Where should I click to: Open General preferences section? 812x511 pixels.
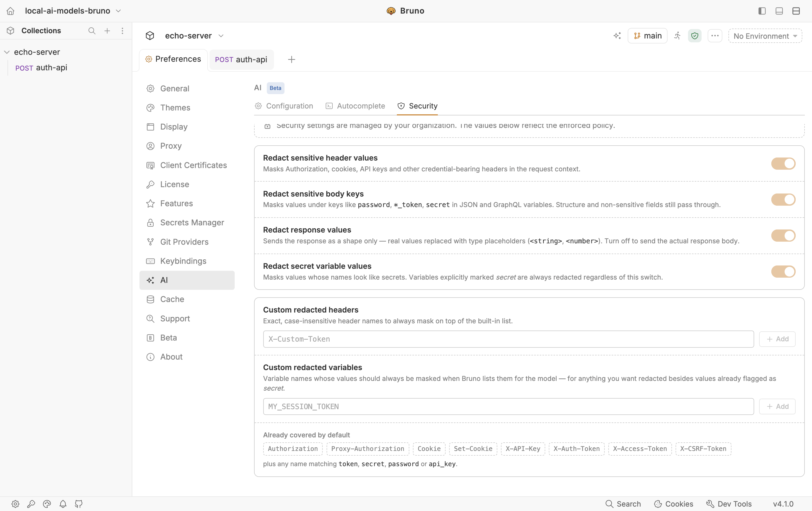coord(187,88)
